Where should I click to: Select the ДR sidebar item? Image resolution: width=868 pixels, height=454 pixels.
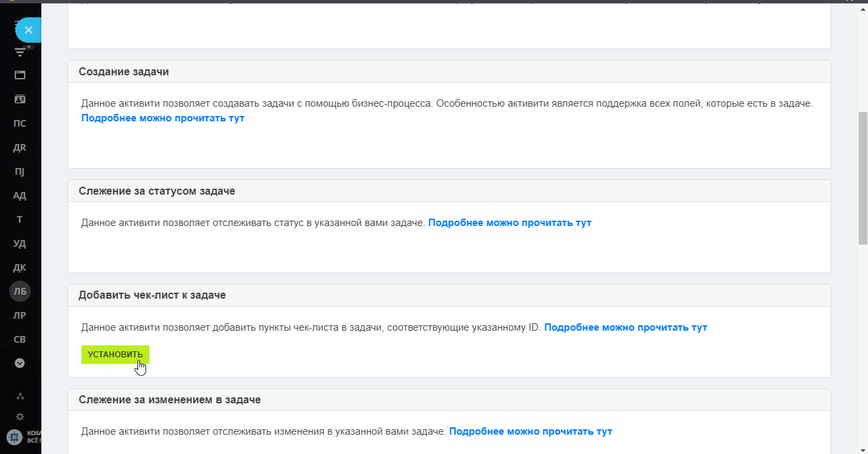pos(20,147)
